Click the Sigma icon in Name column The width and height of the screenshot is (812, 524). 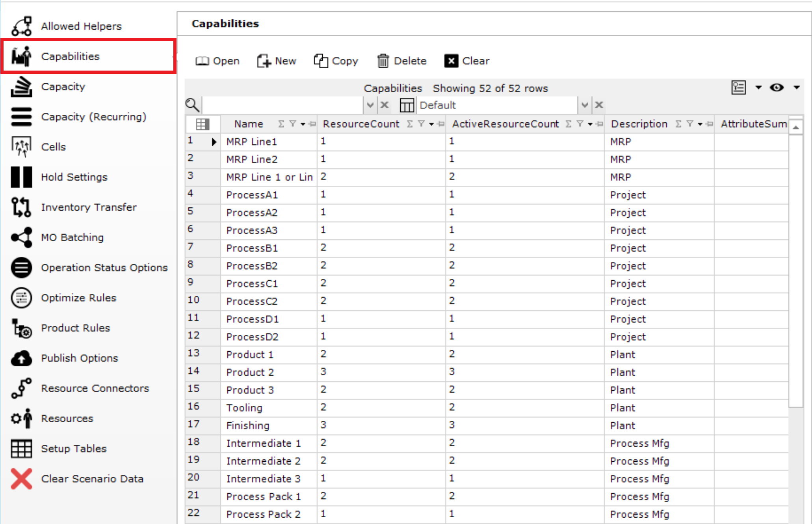[281, 124]
